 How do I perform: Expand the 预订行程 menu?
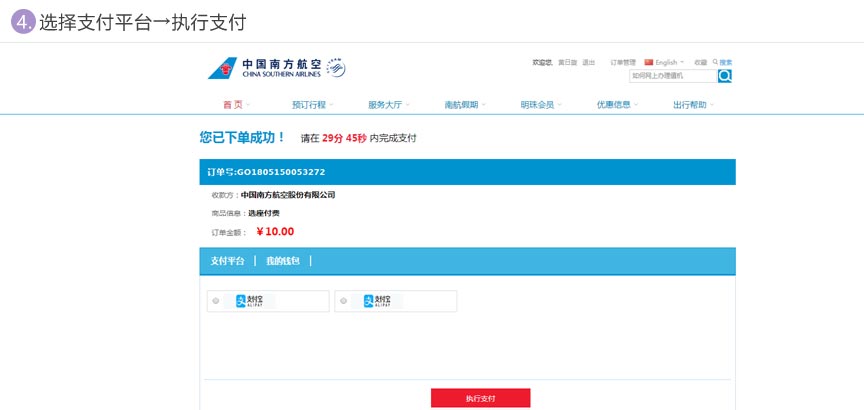[x=312, y=104]
